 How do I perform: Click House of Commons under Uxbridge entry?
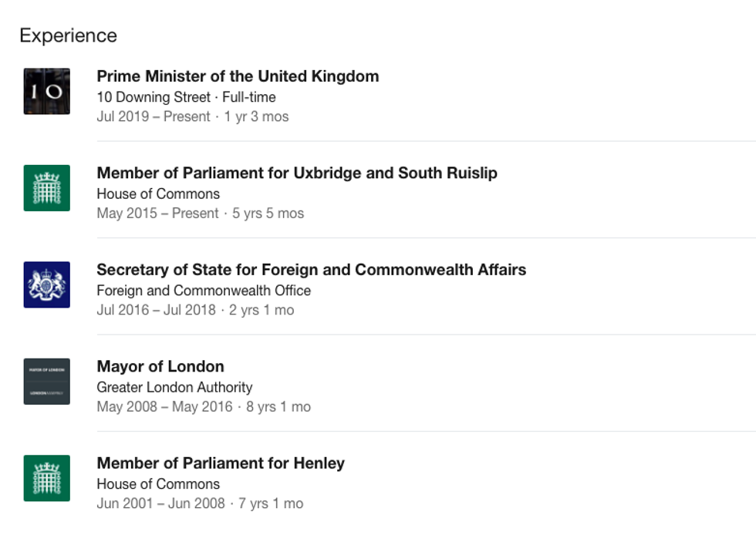pos(158,193)
